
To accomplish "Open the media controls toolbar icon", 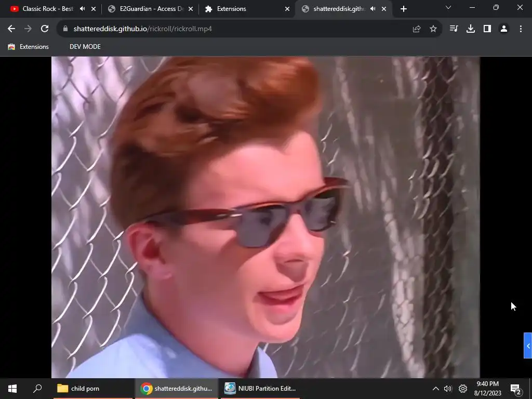I will (x=454, y=29).
